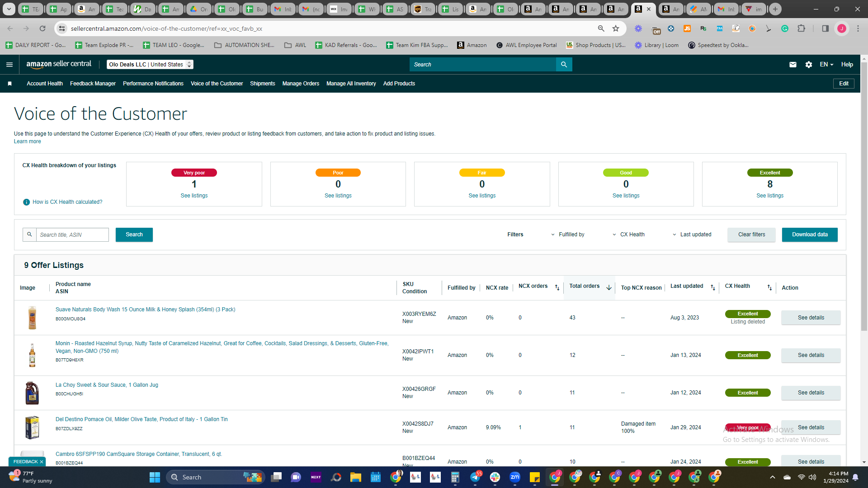Click the Search title, ASIN input field
The height and width of the screenshot is (488, 868).
point(72,235)
